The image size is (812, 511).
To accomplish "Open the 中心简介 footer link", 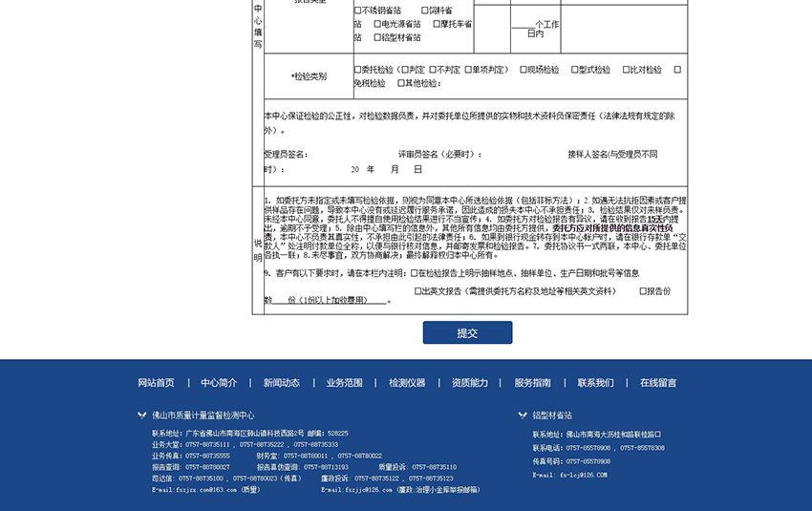I will (219, 383).
